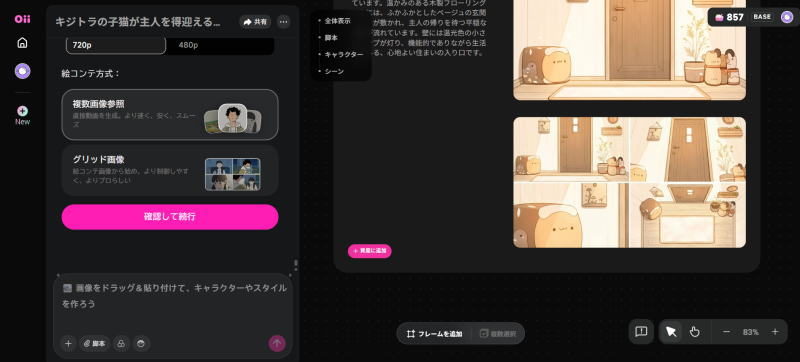Viewport: 800px width, 362px height.
Task: Jump to 全体表示 in the outline menu
Action: click(337, 21)
